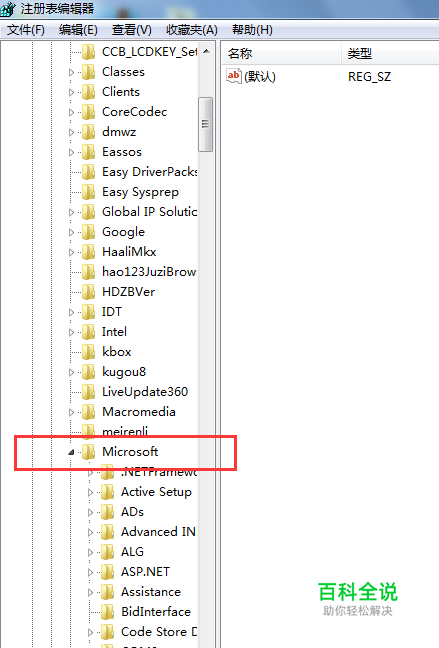Click the HaaliMkx folder icon
The height and width of the screenshot is (648, 439).
pyautogui.click(x=88, y=252)
